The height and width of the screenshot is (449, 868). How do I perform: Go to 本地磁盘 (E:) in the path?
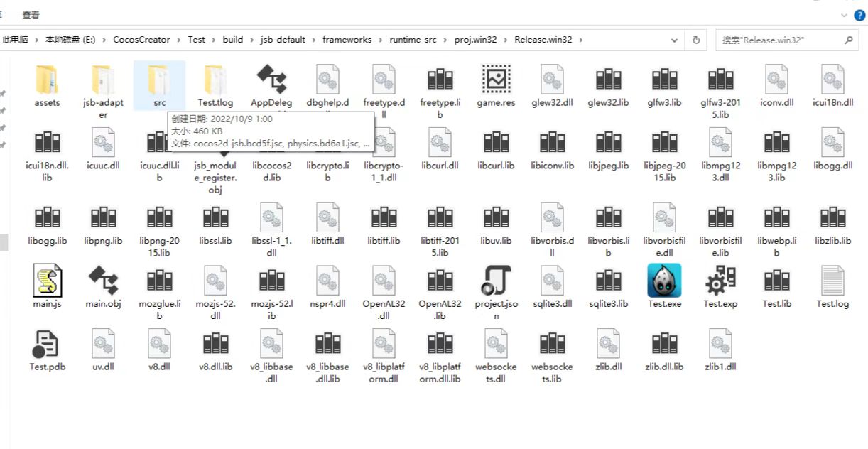pos(70,40)
